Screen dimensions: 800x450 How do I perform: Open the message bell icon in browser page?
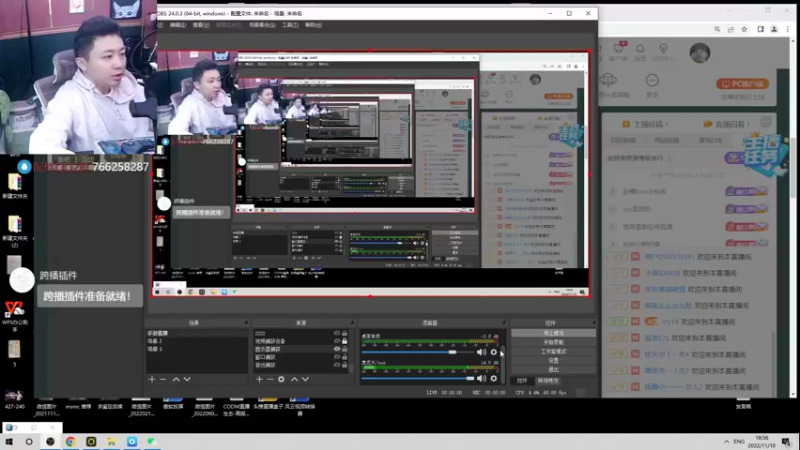(640, 49)
